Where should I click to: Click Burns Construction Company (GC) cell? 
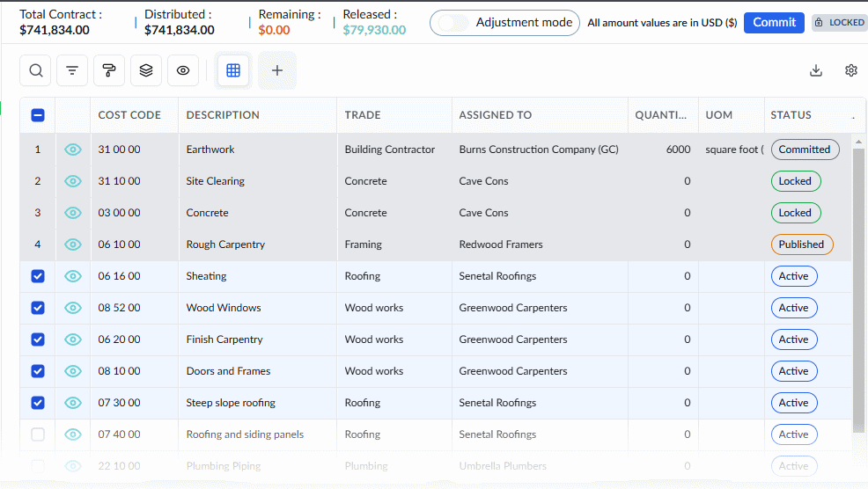[x=539, y=150]
